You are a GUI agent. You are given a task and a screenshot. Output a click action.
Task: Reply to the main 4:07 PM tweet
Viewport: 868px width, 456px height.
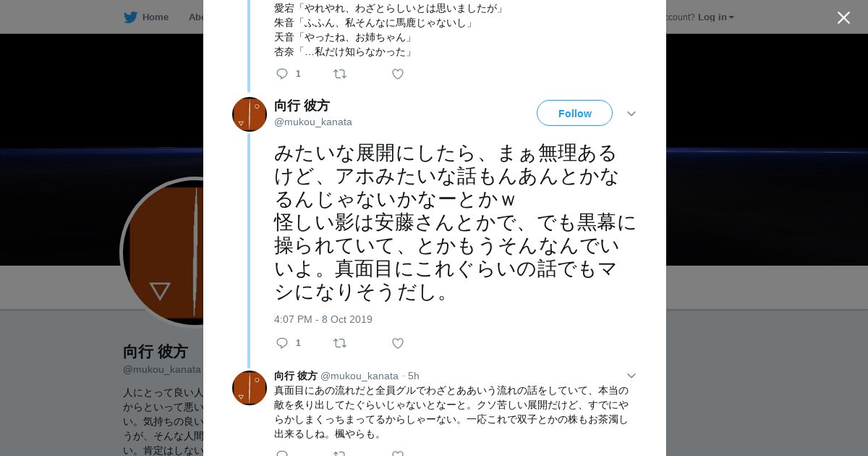(282, 343)
